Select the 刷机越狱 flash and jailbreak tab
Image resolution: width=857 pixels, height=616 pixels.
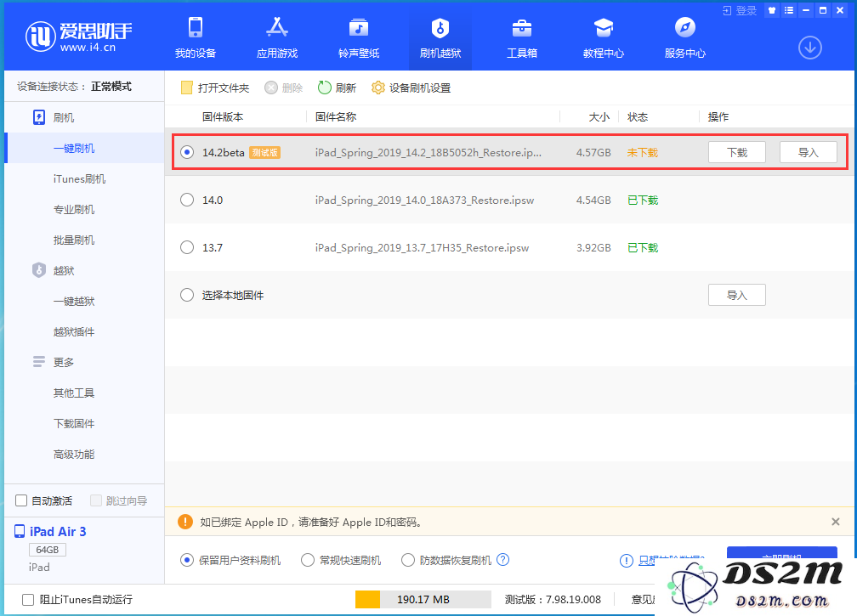(x=440, y=37)
